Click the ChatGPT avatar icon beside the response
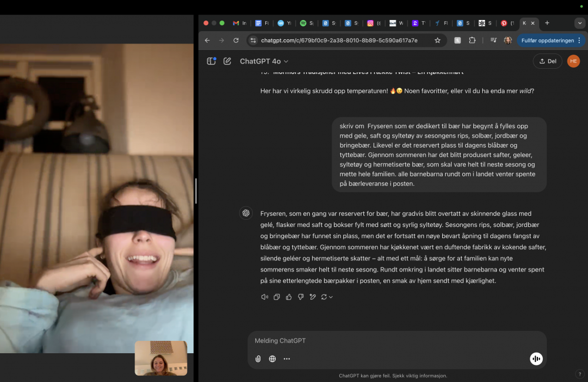This screenshot has width=588, height=382. (246, 213)
